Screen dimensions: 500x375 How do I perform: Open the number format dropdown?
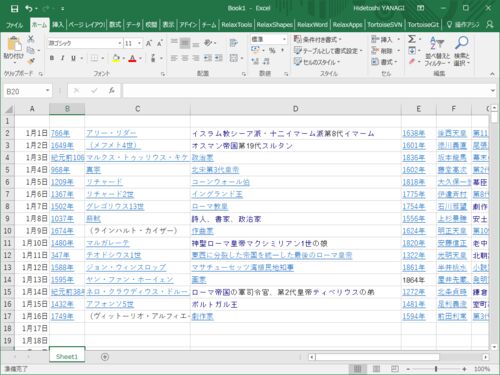(284, 40)
